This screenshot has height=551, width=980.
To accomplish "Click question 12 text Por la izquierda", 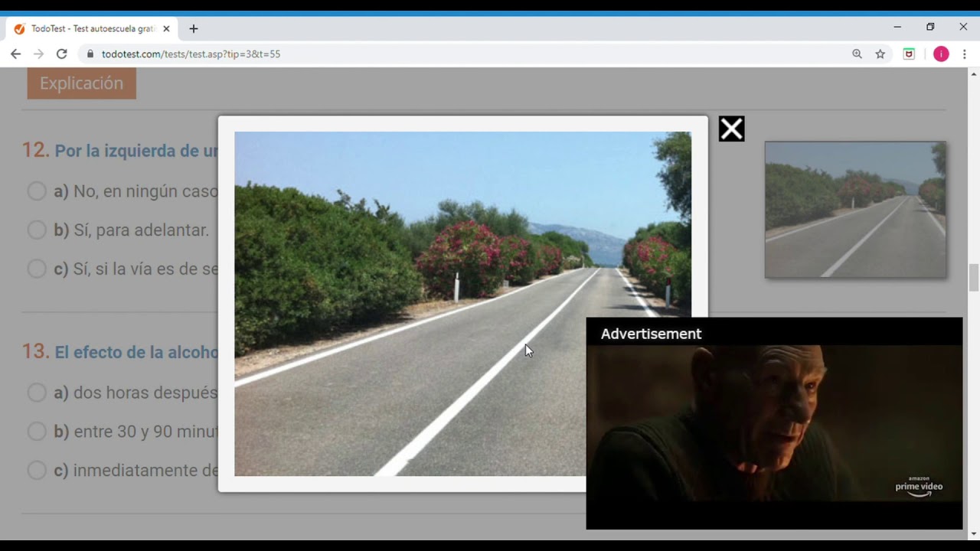I will pos(136,151).
